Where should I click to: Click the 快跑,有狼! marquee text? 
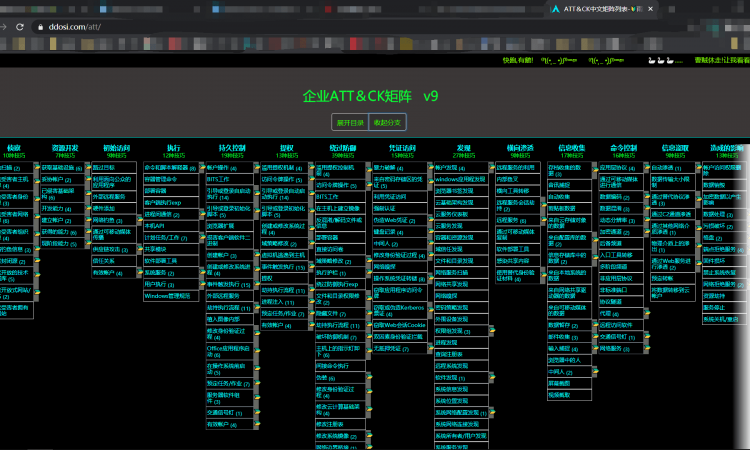click(x=518, y=60)
